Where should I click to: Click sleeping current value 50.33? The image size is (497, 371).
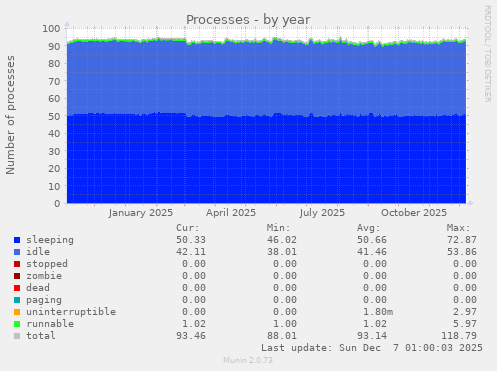[191, 240]
